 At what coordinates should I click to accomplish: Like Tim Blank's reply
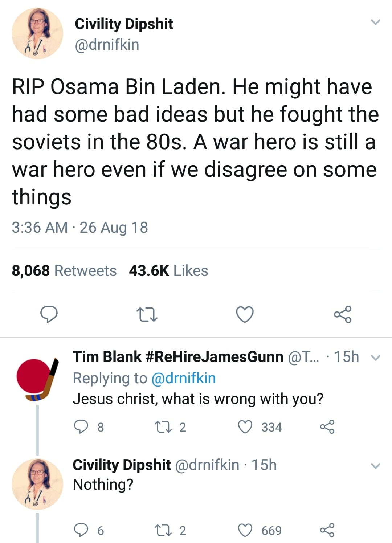245,427
